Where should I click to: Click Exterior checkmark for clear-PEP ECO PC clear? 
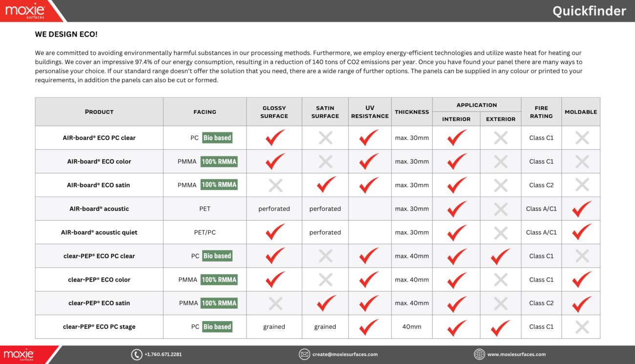(x=500, y=256)
